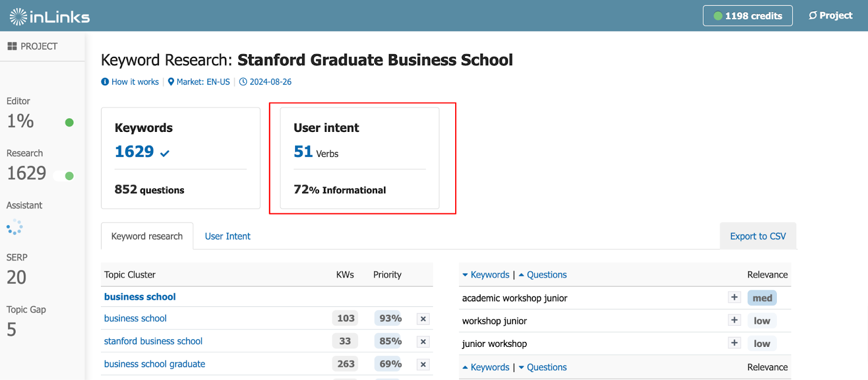This screenshot has height=380, width=868.
Task: Click the academic workshop junior keyword text
Action: (515, 298)
